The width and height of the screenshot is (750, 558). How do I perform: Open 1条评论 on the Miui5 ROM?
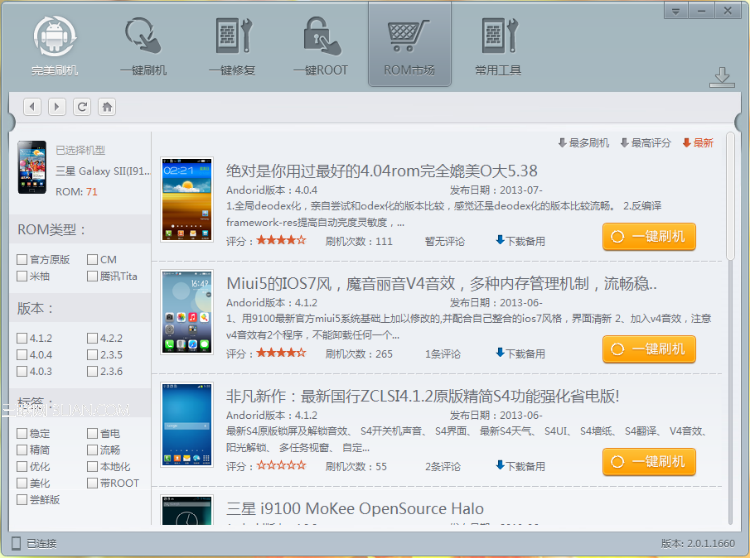(443, 354)
